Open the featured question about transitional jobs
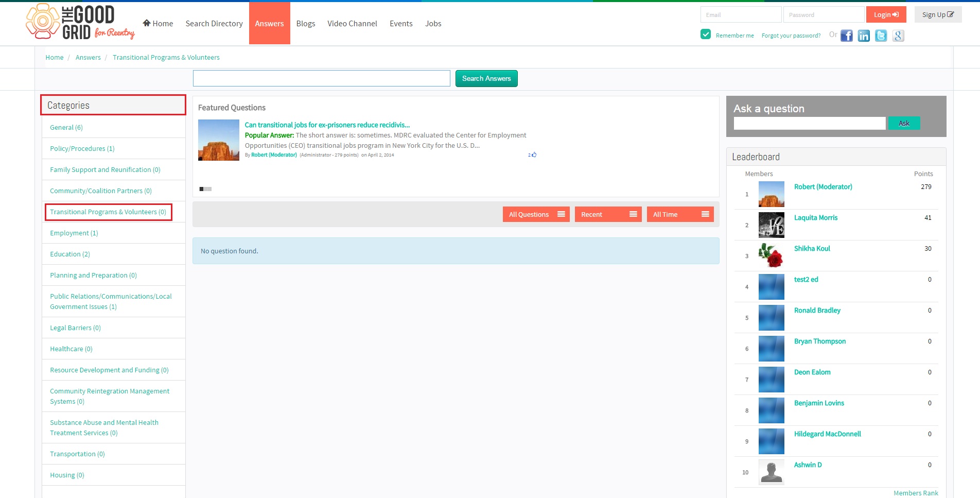The height and width of the screenshot is (498, 980). coord(327,125)
